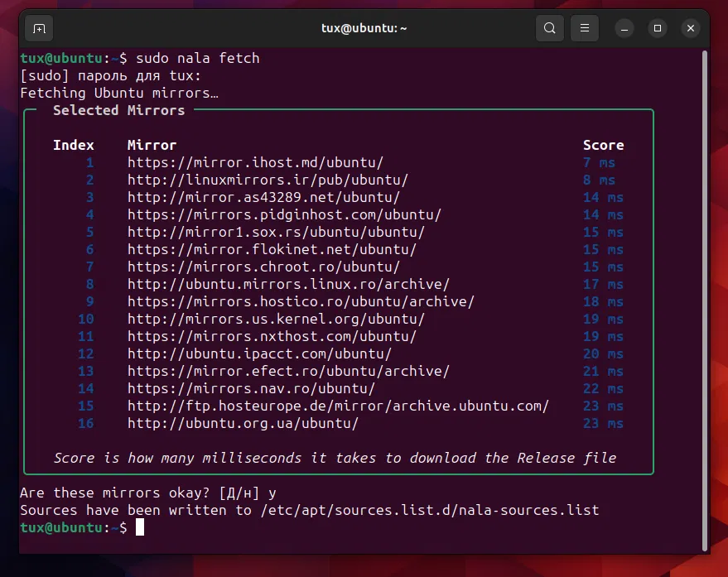
Task: Click the mirrors.us.kernel.org mirror URL
Action: click(276, 320)
